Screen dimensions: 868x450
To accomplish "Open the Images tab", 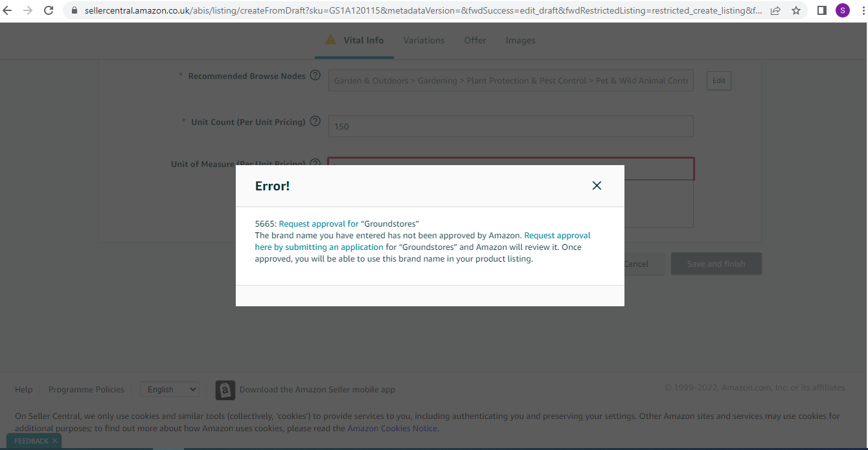I will click(x=520, y=40).
